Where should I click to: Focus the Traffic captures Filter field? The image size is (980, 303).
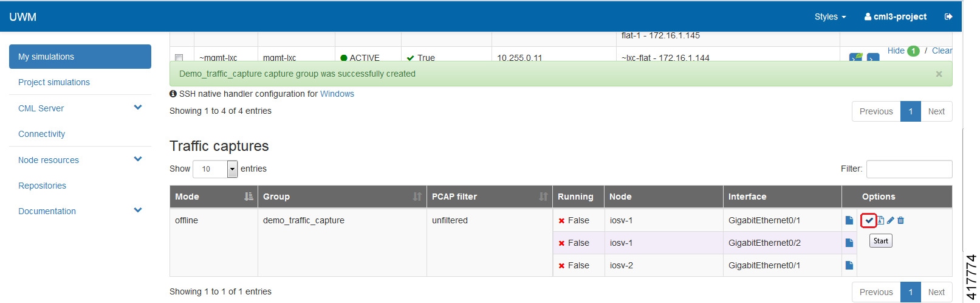tap(909, 169)
